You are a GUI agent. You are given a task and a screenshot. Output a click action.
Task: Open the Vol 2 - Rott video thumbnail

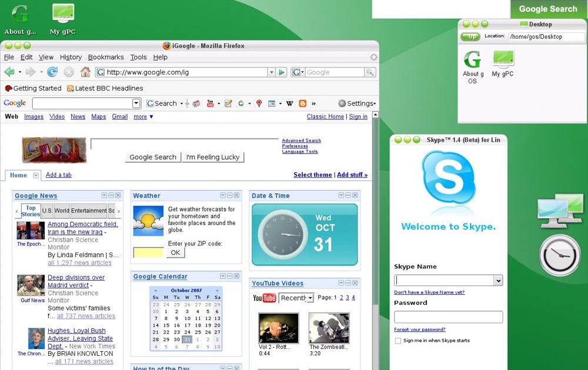click(x=279, y=328)
